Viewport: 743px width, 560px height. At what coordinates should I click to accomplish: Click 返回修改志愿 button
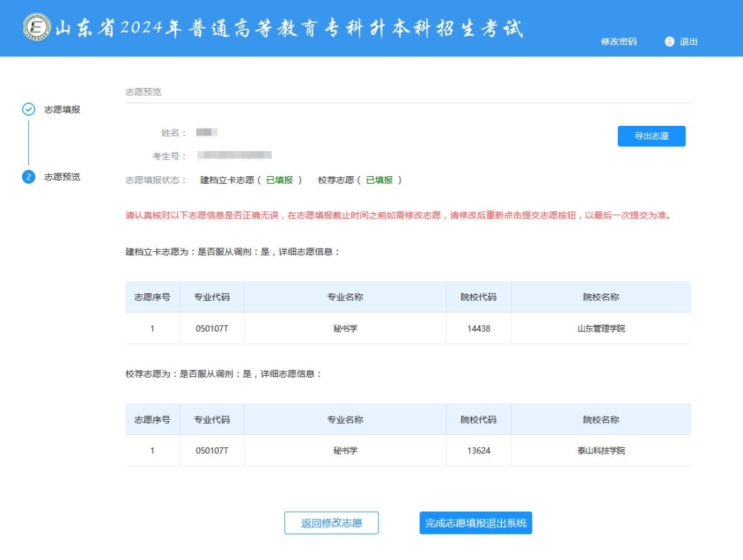(x=331, y=523)
